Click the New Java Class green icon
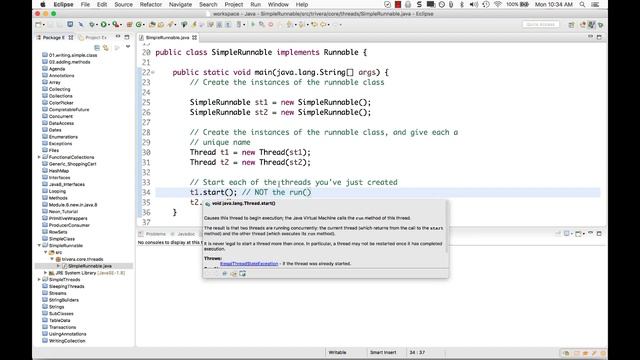The height and width of the screenshot is (360, 640). pyautogui.click(x=139, y=24)
